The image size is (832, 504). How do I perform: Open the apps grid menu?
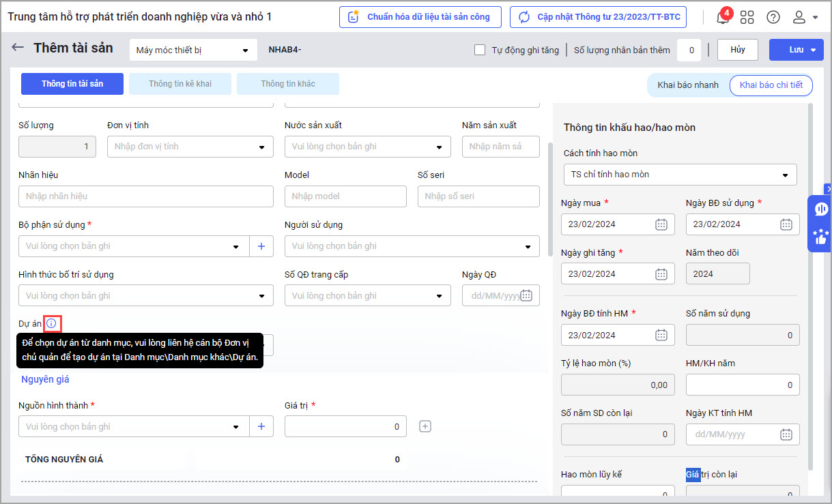747,18
